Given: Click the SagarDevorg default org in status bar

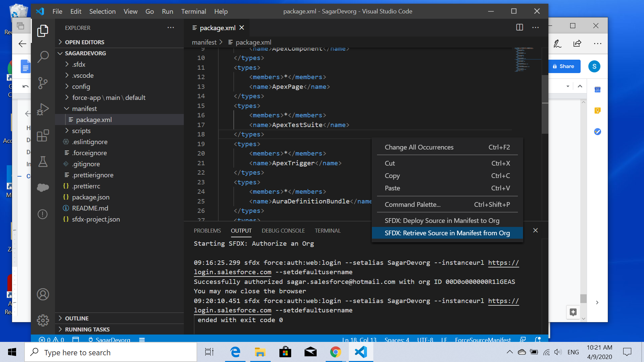Looking at the screenshot, I should coord(109,340).
